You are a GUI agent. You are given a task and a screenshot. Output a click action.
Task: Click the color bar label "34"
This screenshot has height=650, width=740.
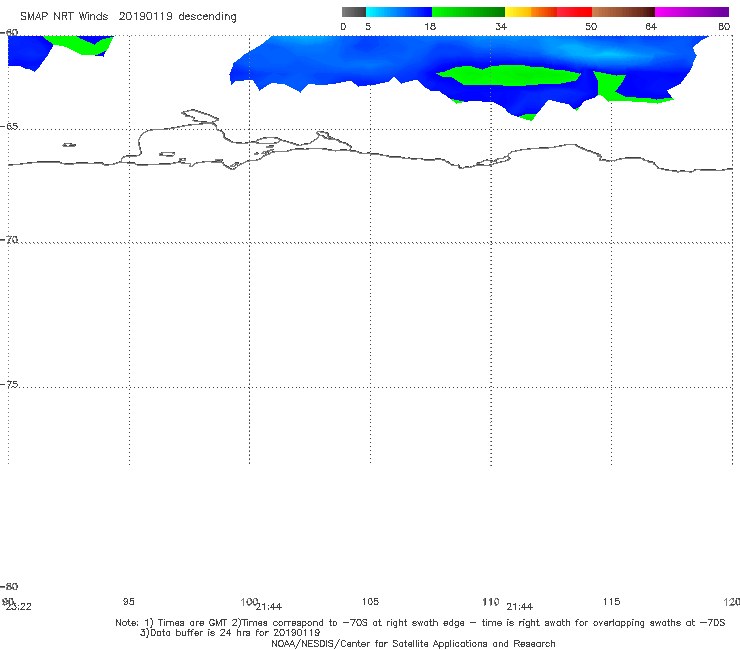coord(501,26)
